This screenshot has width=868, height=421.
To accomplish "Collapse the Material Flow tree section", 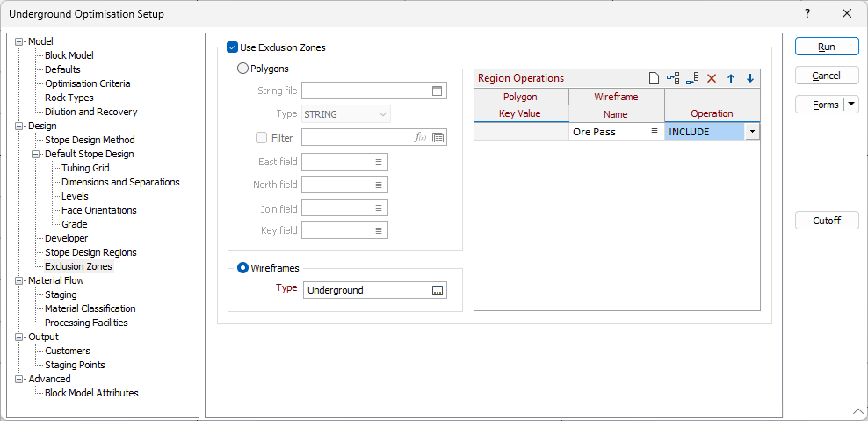I will 20,281.
